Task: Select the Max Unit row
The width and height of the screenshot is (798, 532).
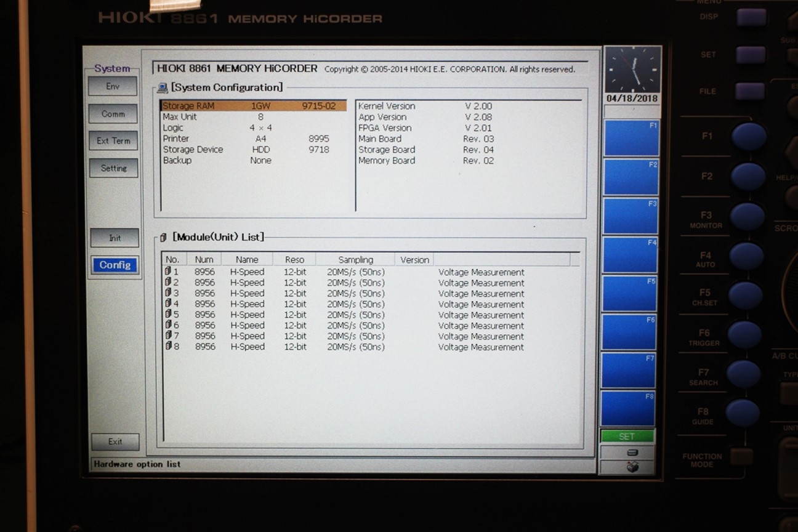Action: 253,117
